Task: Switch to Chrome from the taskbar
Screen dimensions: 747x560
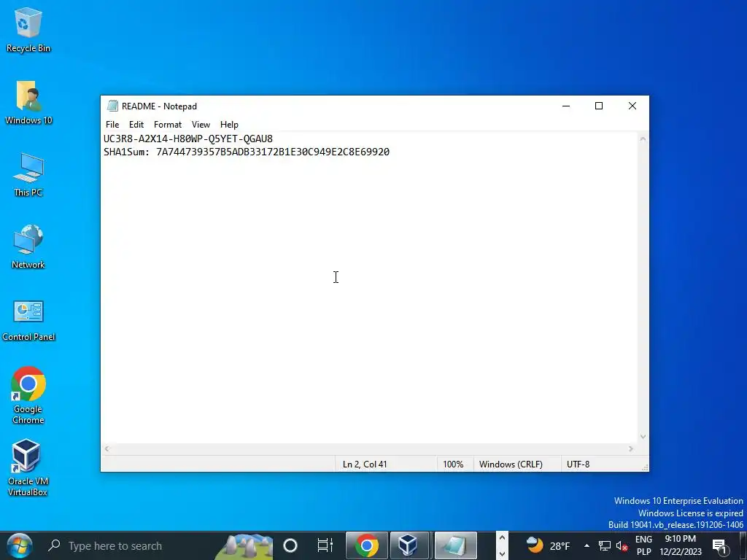Action: [366, 545]
